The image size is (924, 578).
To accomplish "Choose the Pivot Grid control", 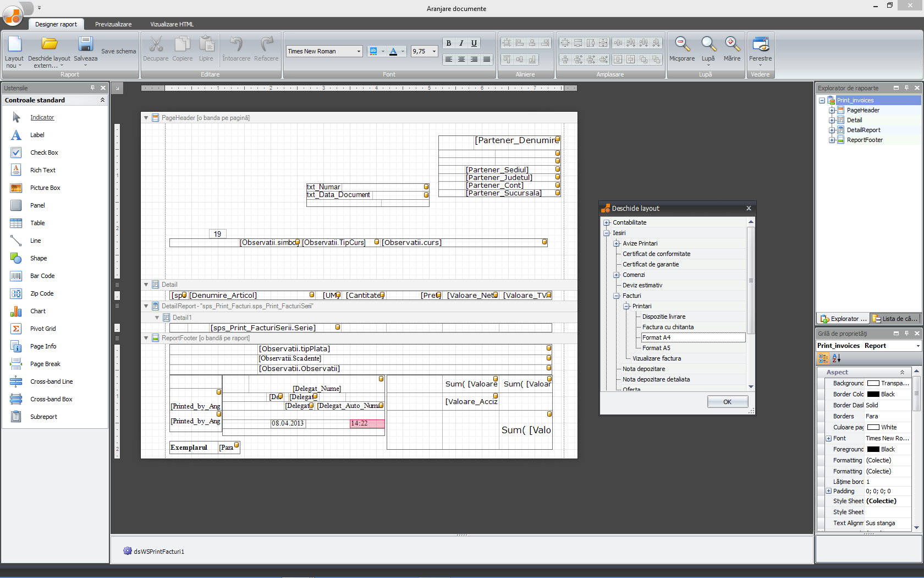I will (42, 329).
